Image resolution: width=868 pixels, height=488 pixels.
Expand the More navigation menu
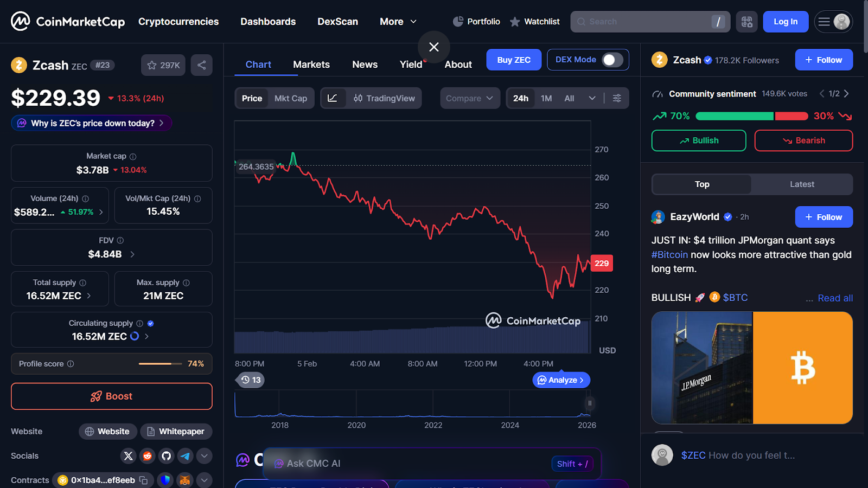click(398, 22)
